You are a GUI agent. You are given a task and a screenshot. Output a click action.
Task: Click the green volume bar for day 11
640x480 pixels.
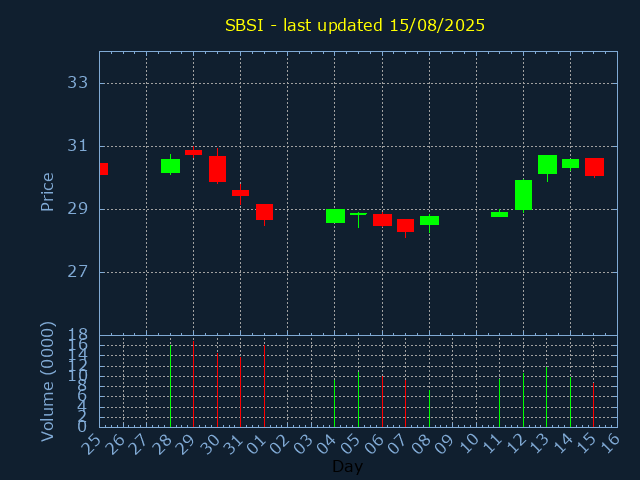[500, 402]
